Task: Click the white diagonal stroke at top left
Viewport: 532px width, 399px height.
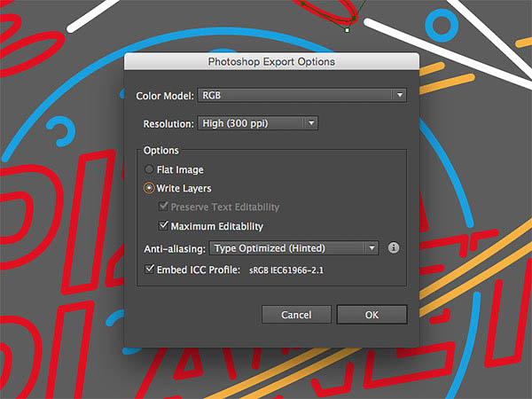Action: click(x=92, y=16)
